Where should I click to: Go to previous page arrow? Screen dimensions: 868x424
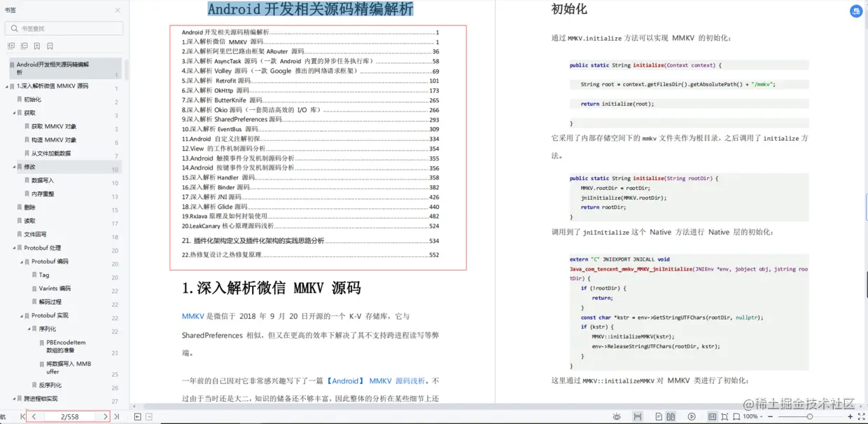pos(34,416)
